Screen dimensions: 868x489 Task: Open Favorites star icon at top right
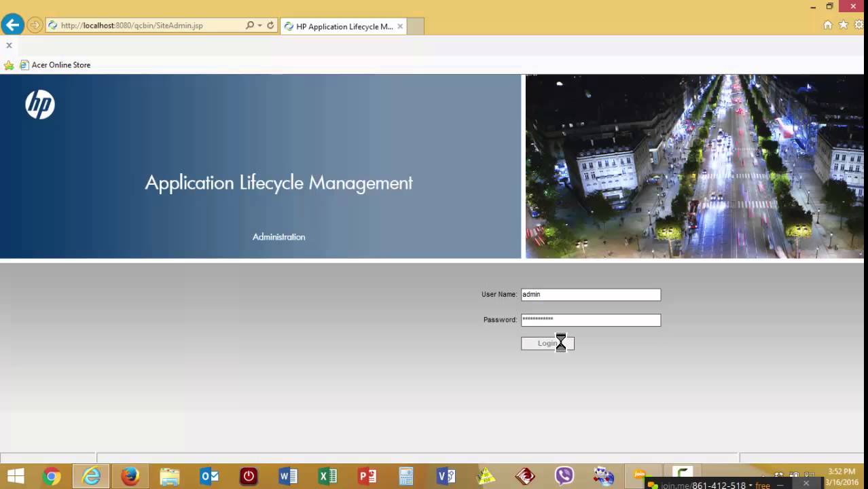(843, 25)
